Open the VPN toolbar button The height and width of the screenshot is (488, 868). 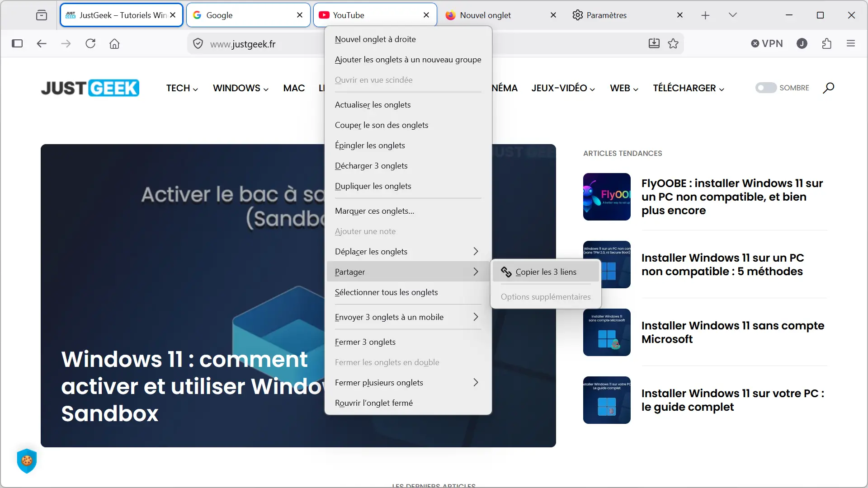[x=767, y=43]
